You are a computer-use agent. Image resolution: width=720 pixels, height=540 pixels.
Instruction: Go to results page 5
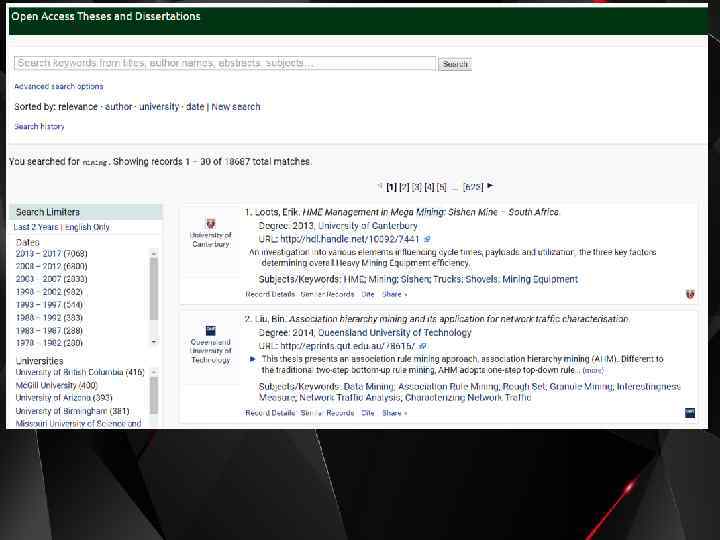[441, 187]
